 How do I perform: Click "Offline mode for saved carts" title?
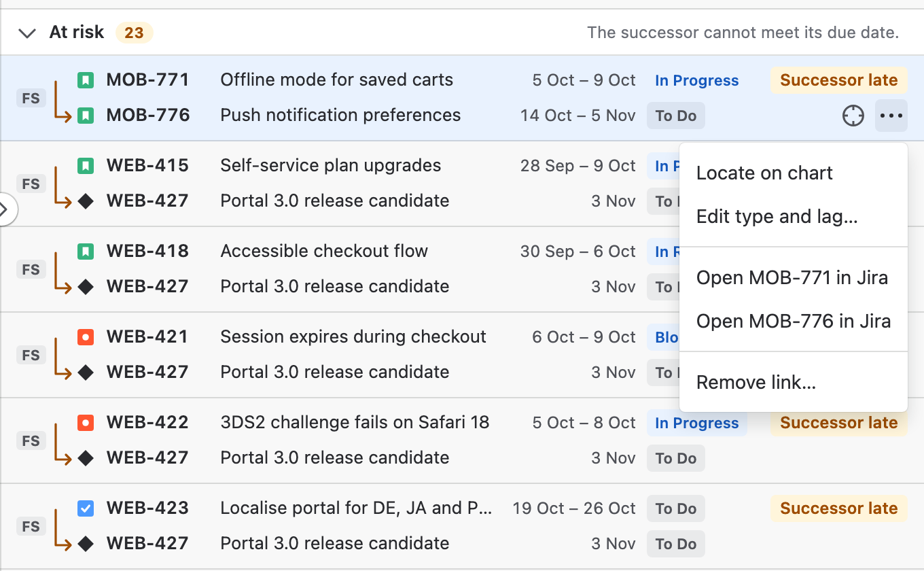(x=337, y=80)
